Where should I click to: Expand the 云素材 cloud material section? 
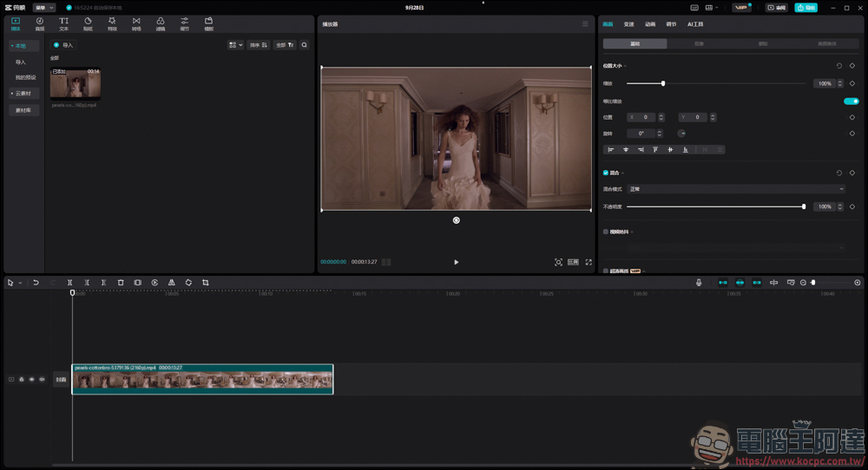[23, 94]
